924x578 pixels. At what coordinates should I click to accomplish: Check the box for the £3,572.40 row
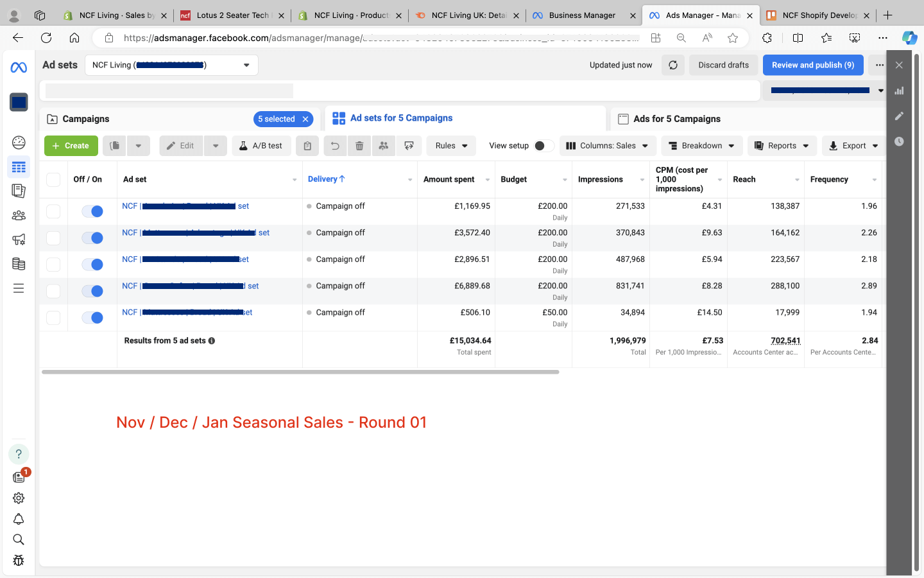tap(53, 238)
